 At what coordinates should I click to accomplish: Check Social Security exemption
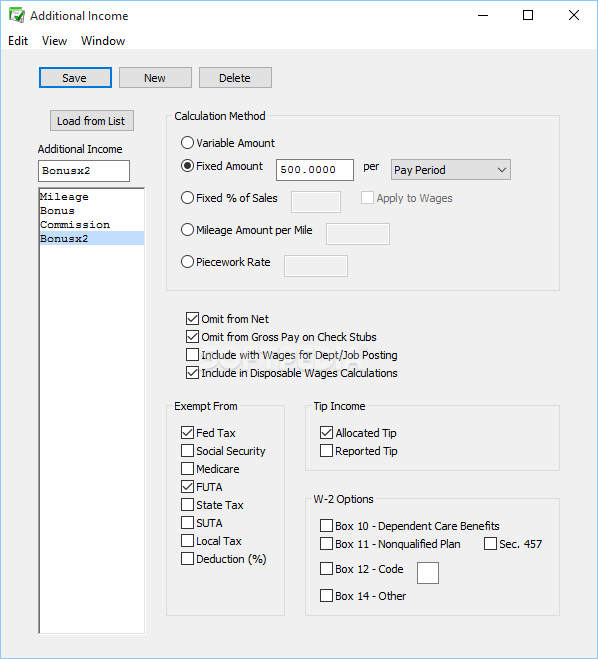[187, 451]
